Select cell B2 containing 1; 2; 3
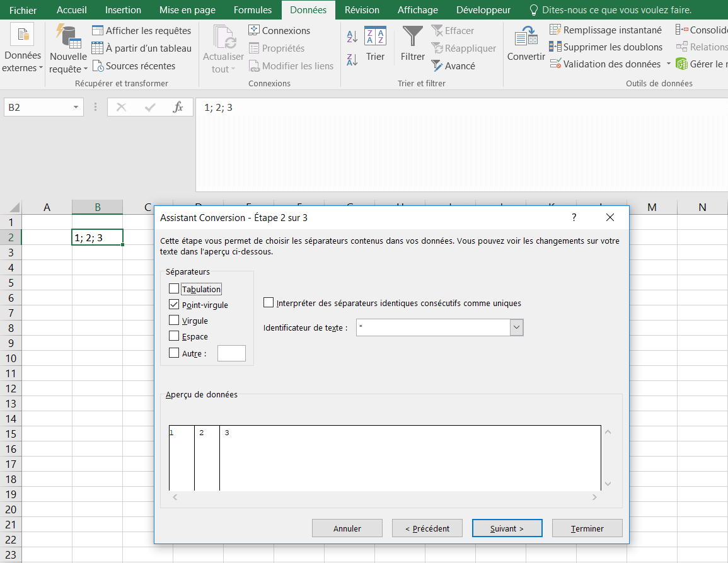The height and width of the screenshot is (563, 728). (x=97, y=237)
